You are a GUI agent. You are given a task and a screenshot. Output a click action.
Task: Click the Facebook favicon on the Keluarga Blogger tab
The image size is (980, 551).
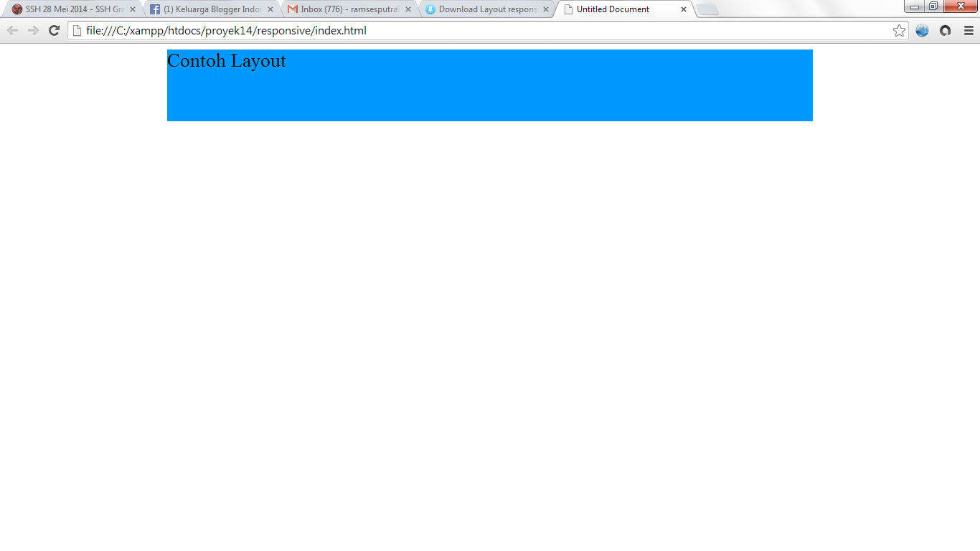pyautogui.click(x=155, y=9)
